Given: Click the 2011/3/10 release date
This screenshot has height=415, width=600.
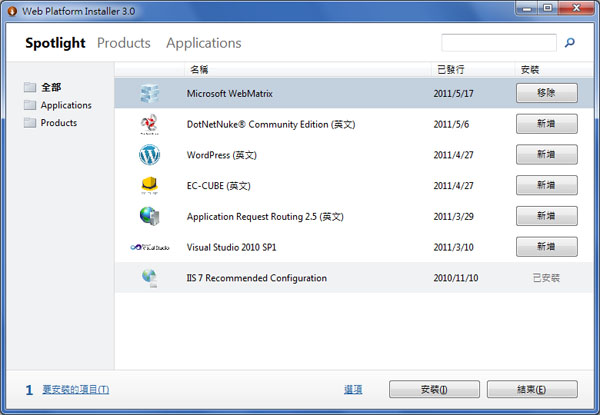Looking at the screenshot, I should coord(453,247).
